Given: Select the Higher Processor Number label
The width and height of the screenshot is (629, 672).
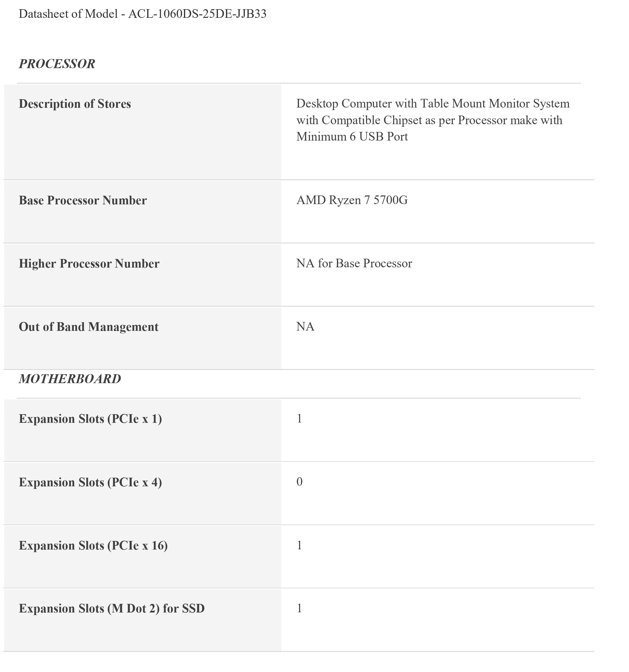Looking at the screenshot, I should (x=89, y=264).
